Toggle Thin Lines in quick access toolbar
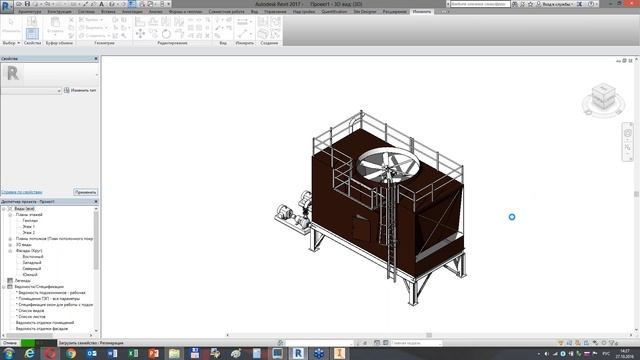Screen dimensions: 640x360 (x=132, y=4)
